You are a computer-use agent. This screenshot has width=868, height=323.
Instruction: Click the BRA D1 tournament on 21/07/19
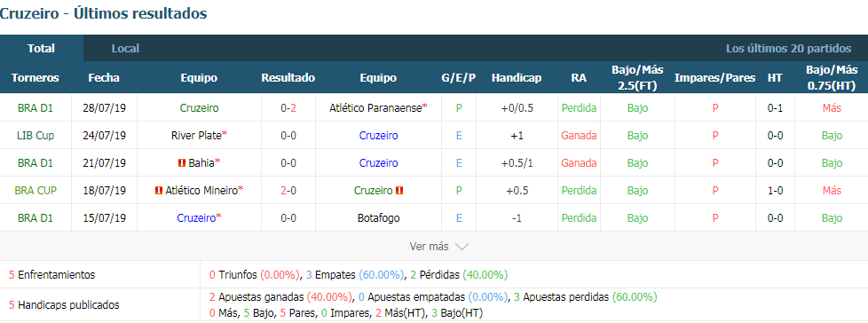pos(36,162)
